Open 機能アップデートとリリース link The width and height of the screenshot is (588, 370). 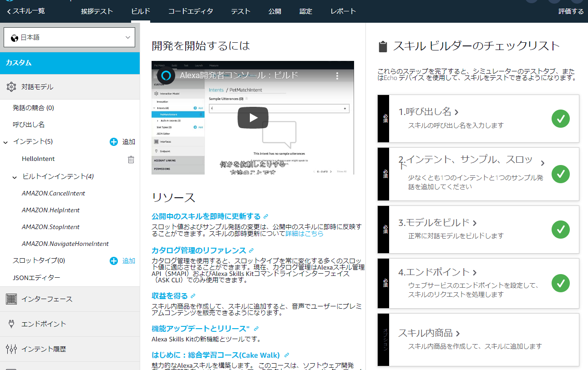coord(201,328)
